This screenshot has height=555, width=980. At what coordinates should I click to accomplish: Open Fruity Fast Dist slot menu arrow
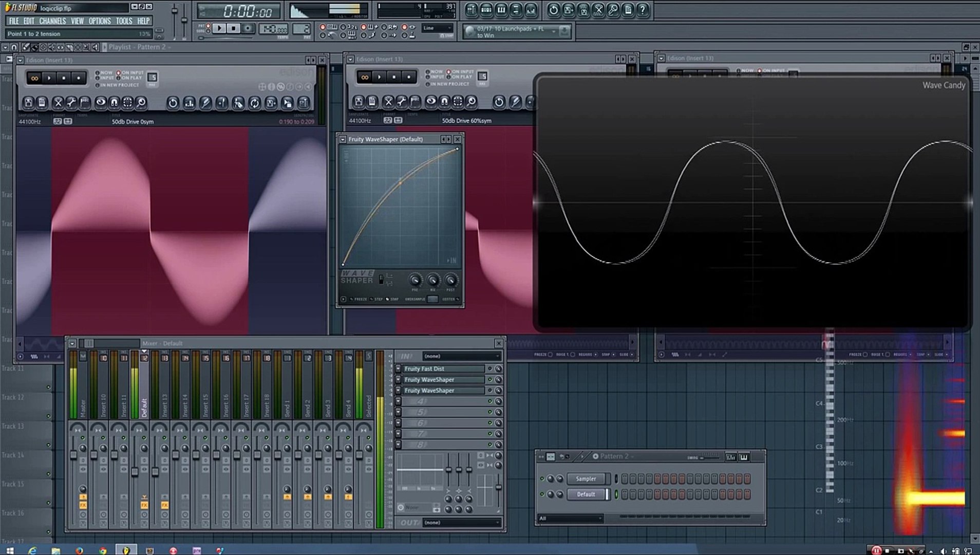tap(398, 369)
